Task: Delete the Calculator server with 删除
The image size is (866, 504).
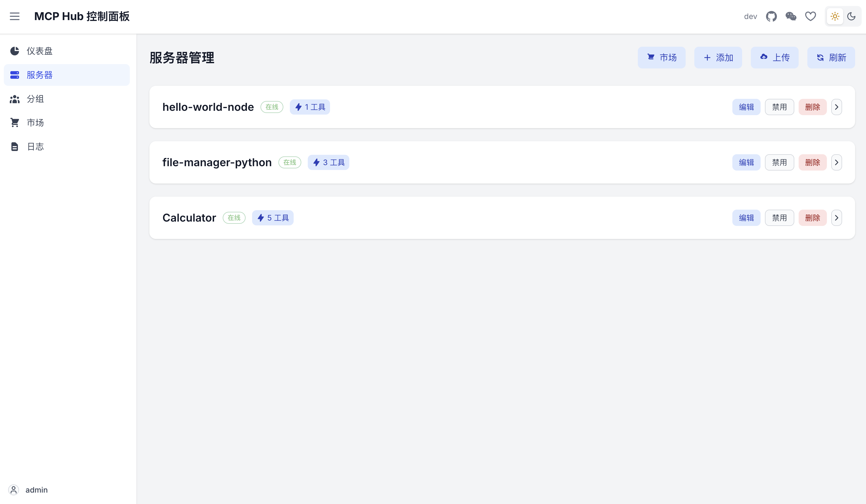Action: [x=812, y=218]
